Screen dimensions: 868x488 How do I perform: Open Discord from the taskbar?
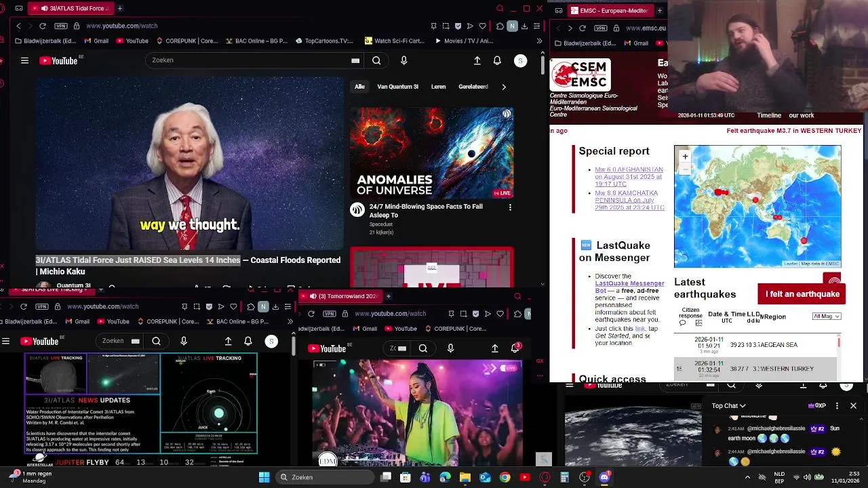(604, 477)
